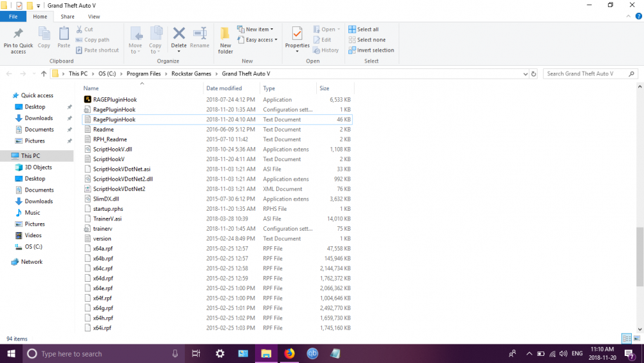Switch to the View ribbon tab
644x363 pixels.
coord(93,17)
